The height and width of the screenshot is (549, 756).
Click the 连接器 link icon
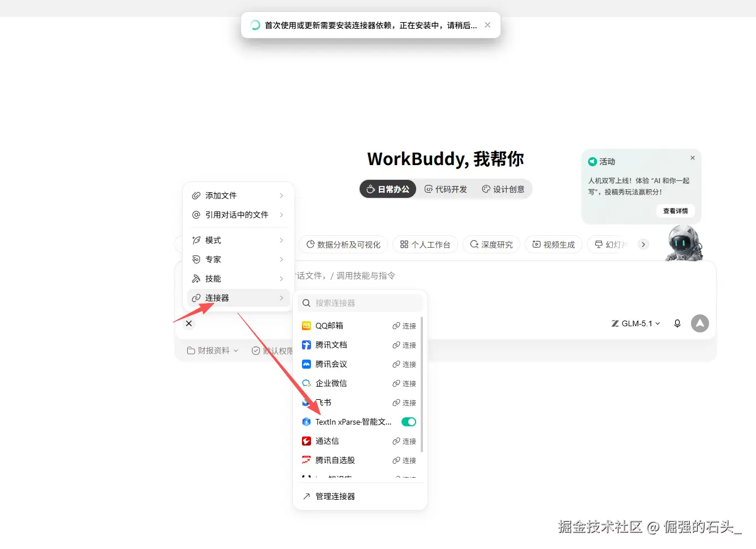[x=196, y=298]
